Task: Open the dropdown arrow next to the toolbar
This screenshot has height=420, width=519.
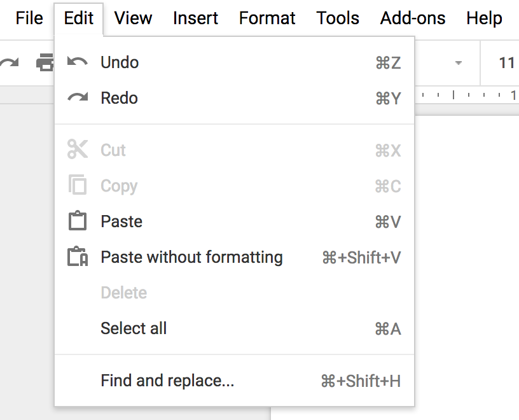Action: 459,63
